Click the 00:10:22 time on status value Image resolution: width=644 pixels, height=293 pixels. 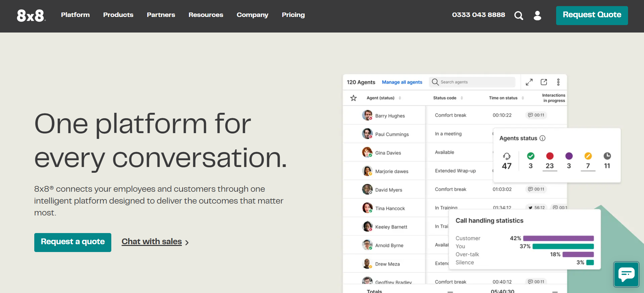click(502, 115)
